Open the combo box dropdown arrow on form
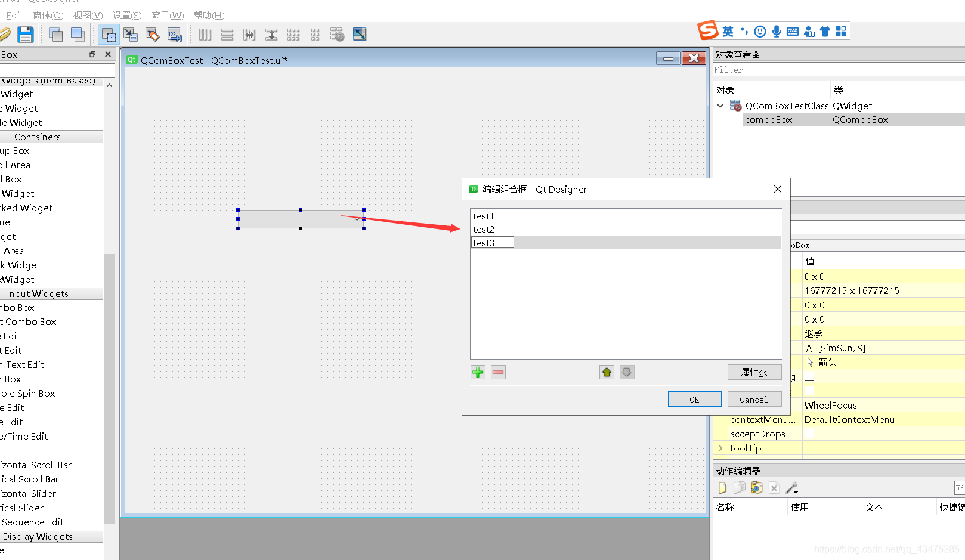 [357, 219]
